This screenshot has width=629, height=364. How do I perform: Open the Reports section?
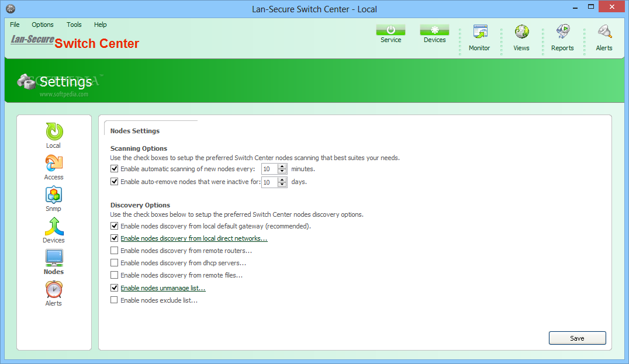coord(562,38)
